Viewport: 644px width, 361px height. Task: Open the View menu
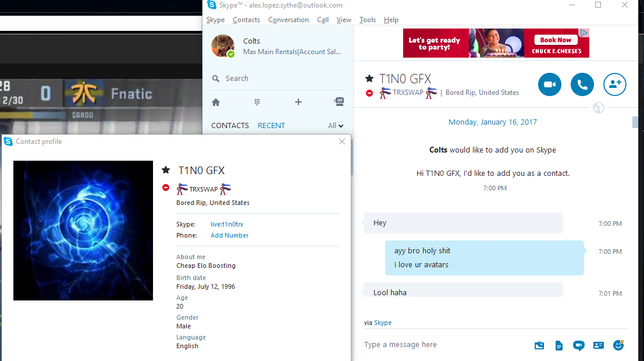point(344,20)
